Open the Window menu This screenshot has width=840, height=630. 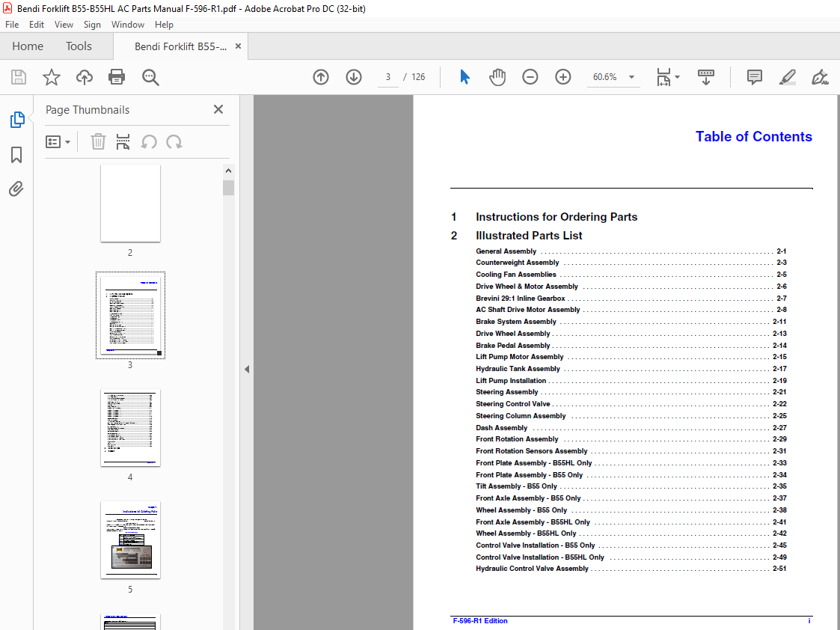(x=127, y=25)
